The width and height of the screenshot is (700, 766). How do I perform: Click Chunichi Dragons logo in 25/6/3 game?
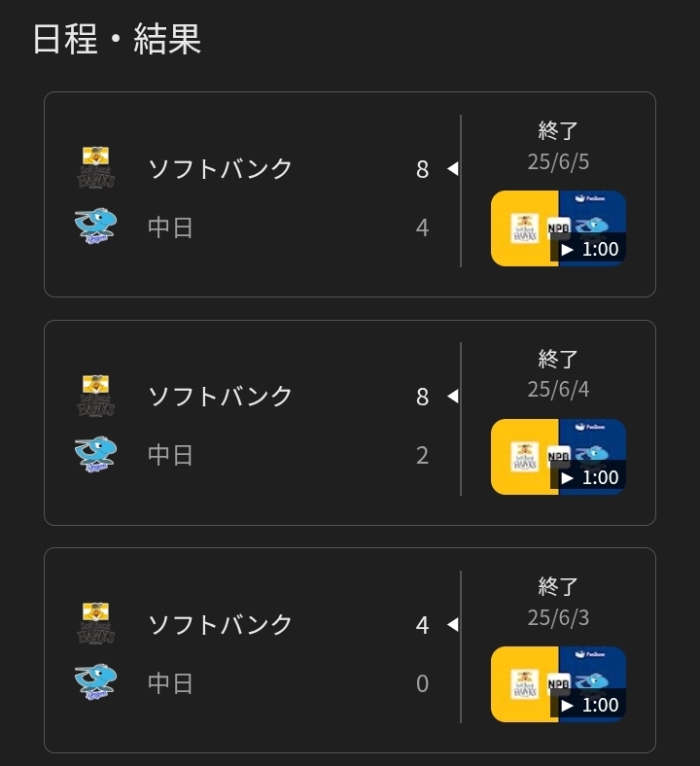95,682
